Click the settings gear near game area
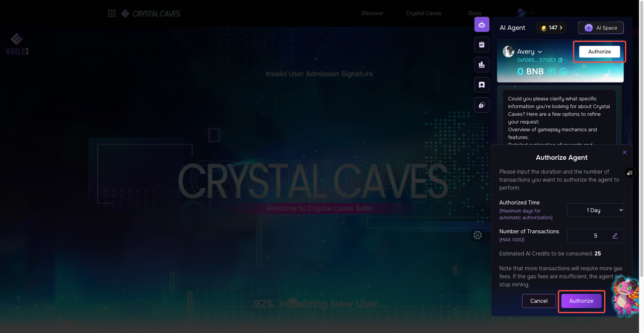The image size is (644, 333). pos(477,235)
